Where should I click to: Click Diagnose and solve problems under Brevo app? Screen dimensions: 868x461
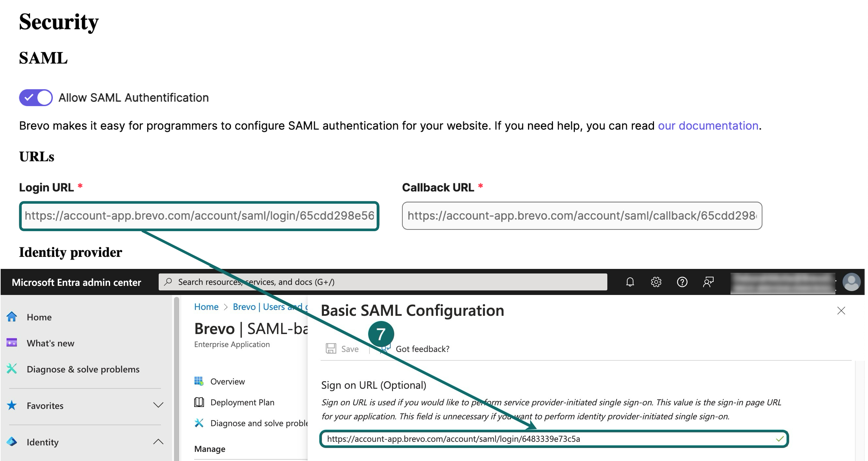pyautogui.click(x=259, y=423)
